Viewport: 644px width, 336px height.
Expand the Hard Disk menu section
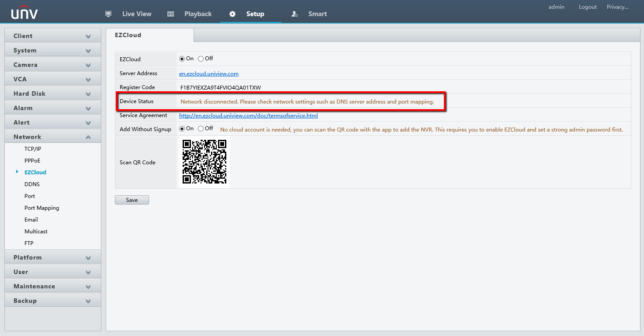52,94
